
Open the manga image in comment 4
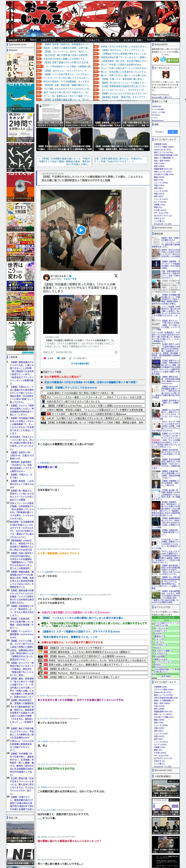[x=56, y=526]
